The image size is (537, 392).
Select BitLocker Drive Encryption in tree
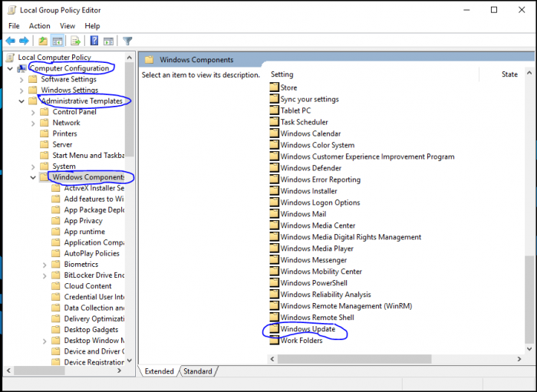[x=94, y=275]
